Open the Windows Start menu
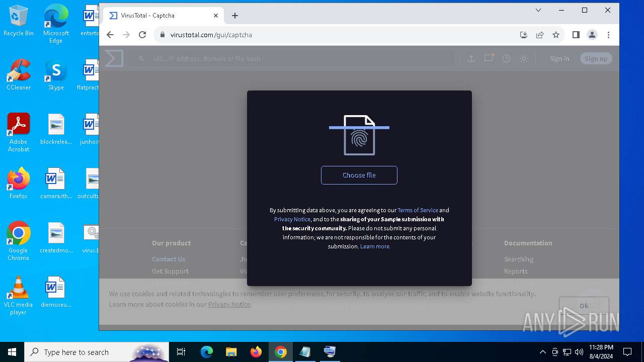 12,352
